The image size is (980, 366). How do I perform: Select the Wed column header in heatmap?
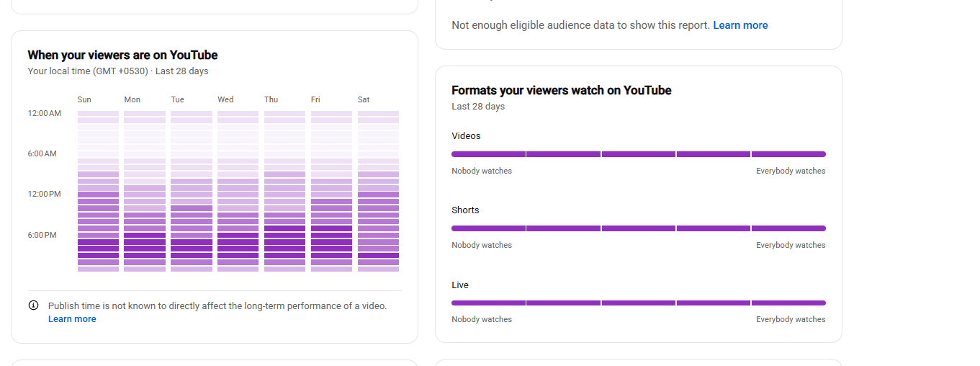(225, 99)
